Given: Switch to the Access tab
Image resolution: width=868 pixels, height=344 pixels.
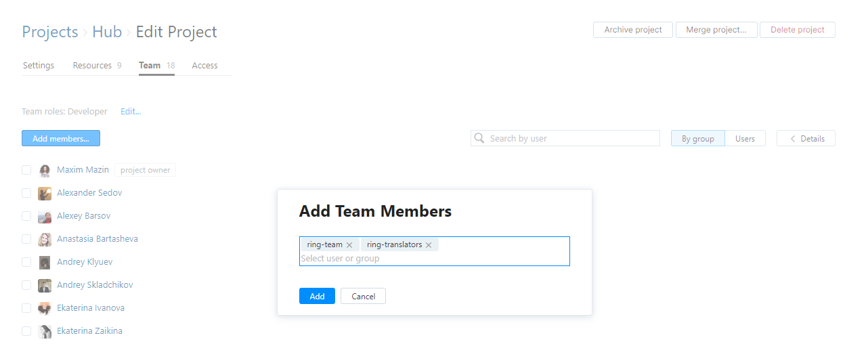Looking at the screenshot, I should pos(204,66).
